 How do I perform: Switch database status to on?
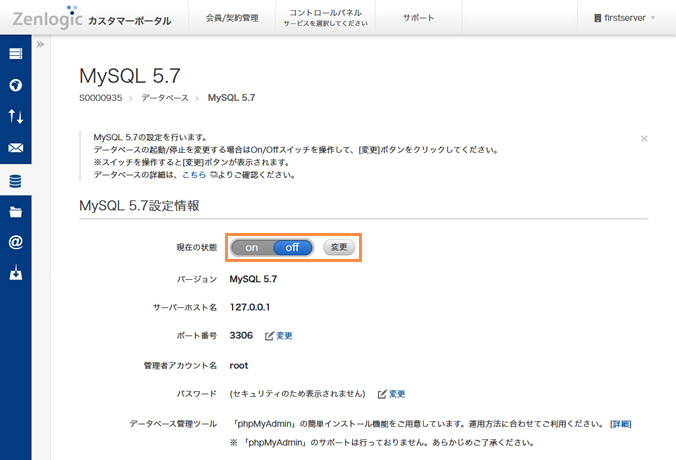pyautogui.click(x=251, y=247)
